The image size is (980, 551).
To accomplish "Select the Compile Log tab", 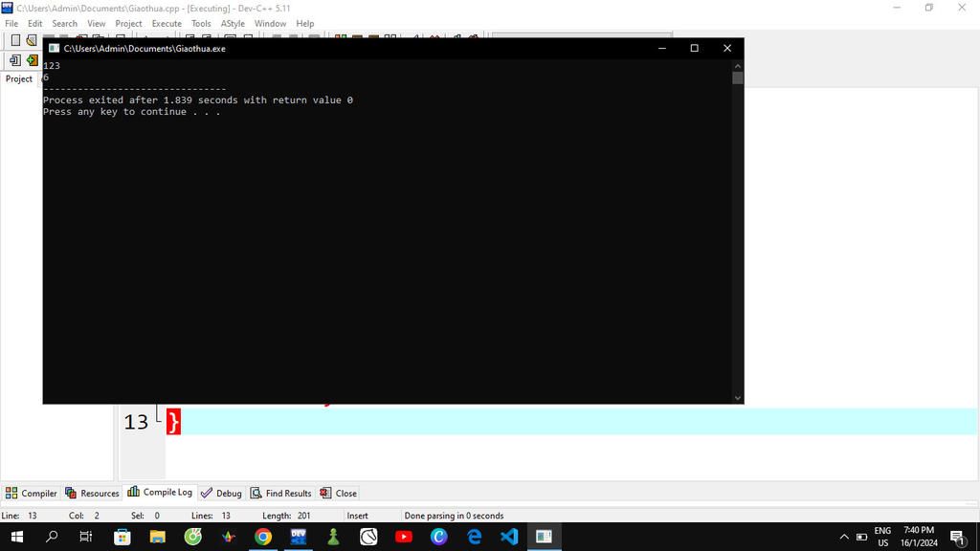I will (x=160, y=493).
